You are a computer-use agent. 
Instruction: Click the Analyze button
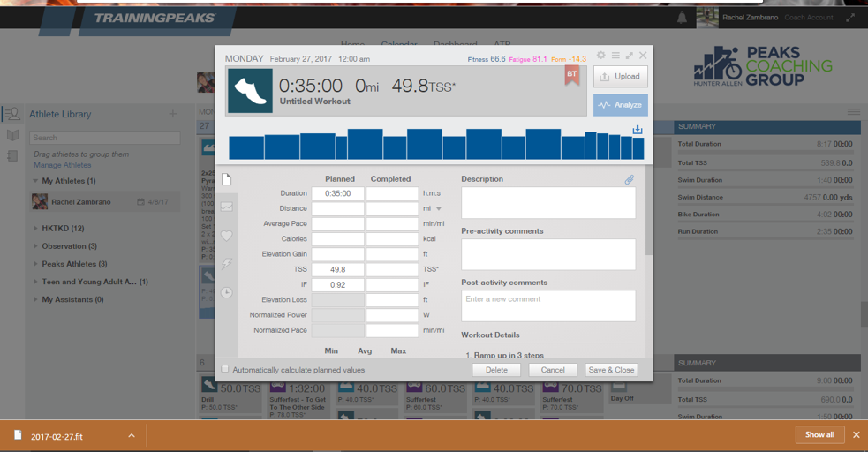[x=621, y=104]
